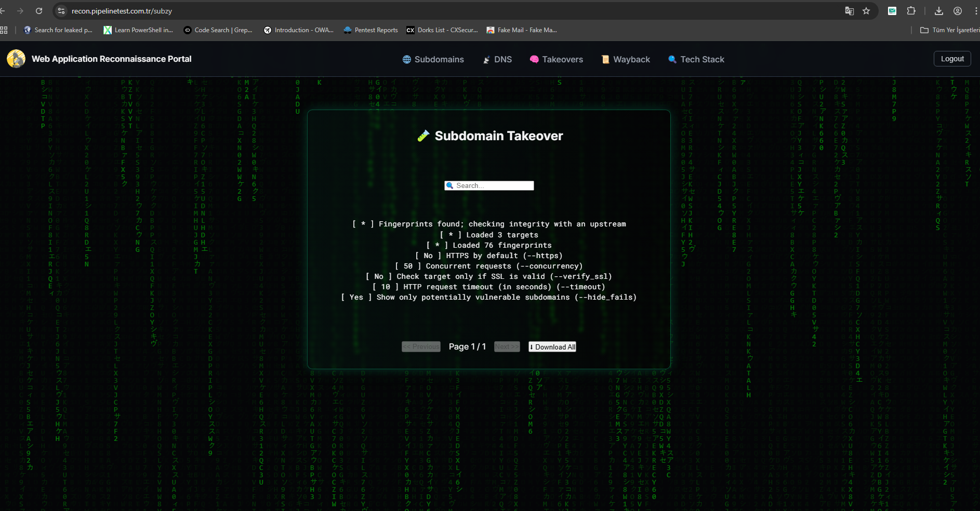The image size is (980, 511).
Task: Click the 'HTTP request timeout' line
Action: tap(489, 287)
